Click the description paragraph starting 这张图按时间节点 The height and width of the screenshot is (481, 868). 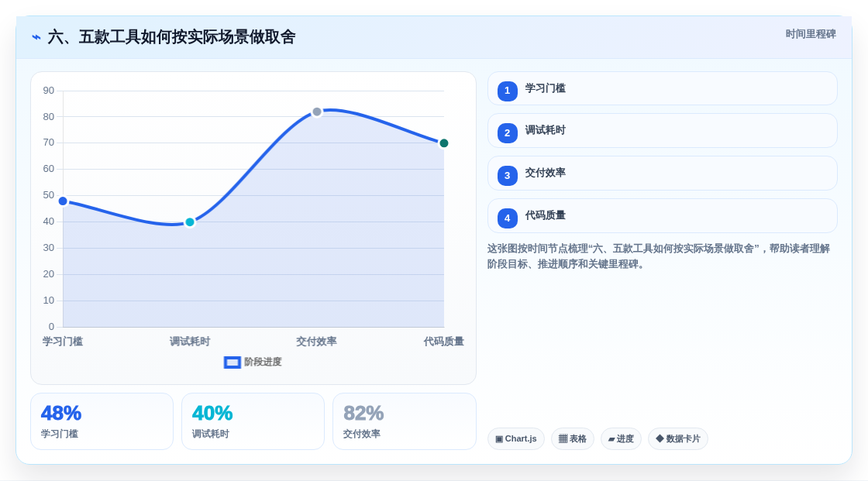(x=659, y=256)
